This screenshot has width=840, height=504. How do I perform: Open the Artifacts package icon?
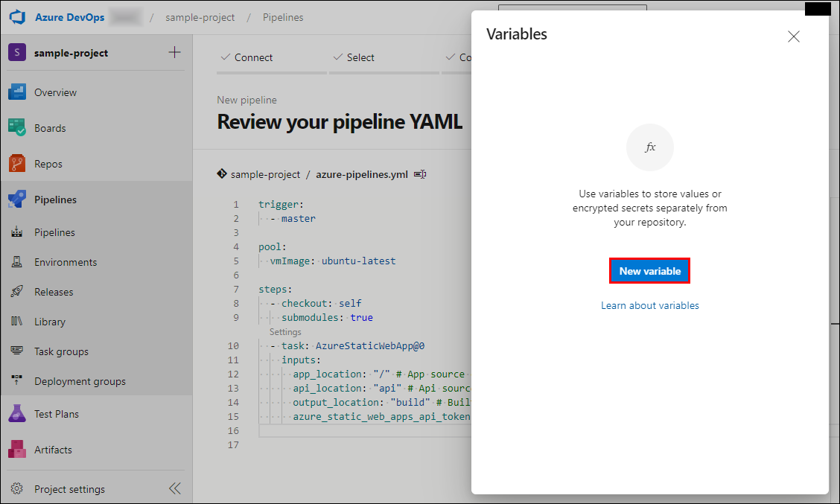click(x=17, y=450)
